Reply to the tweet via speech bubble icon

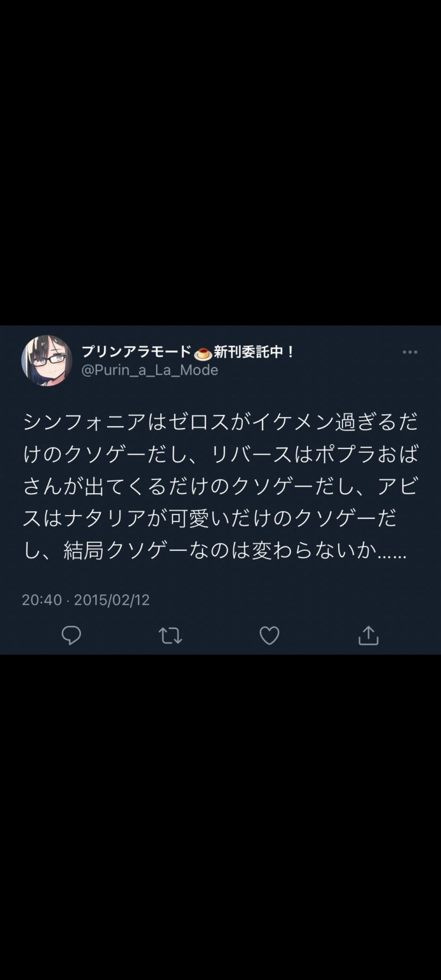pos(71,635)
